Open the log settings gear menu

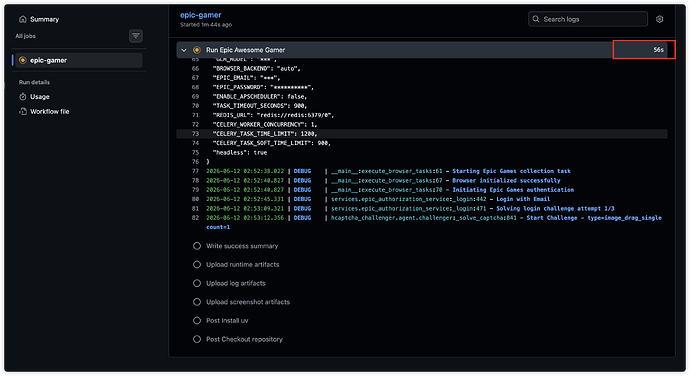click(659, 19)
